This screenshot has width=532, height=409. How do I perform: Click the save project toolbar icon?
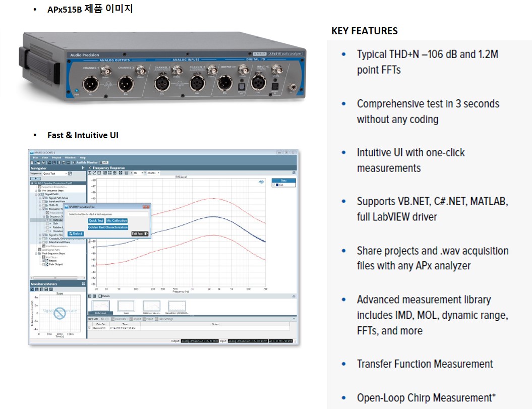coord(43,163)
